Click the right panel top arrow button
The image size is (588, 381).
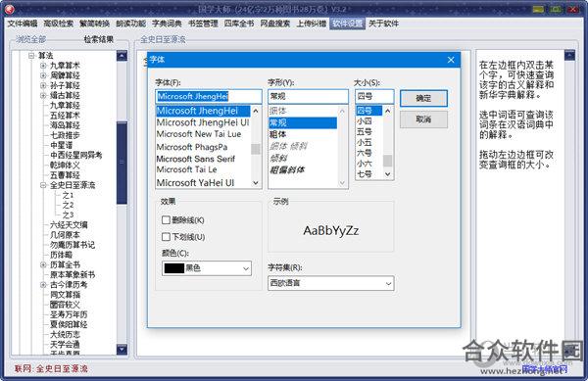569,56
